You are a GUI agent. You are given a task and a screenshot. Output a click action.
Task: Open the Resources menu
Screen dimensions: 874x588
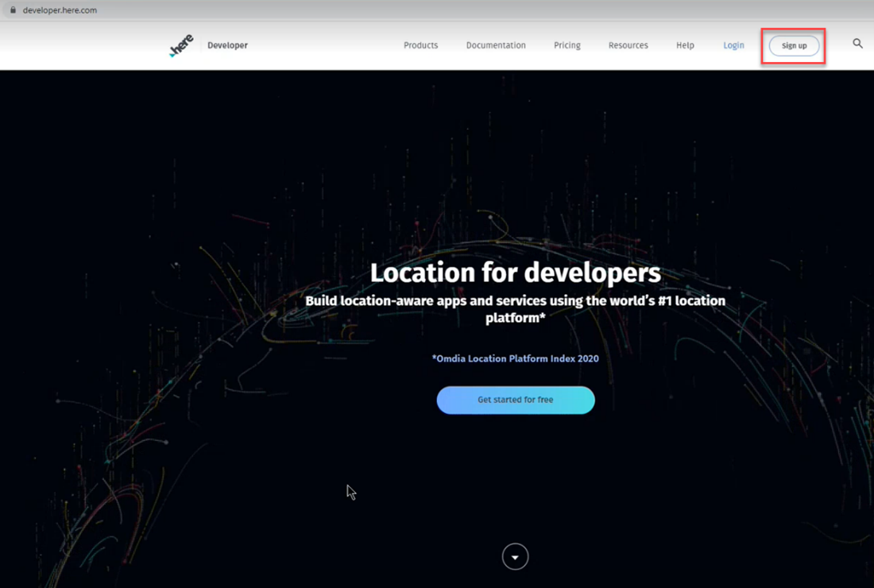(628, 45)
